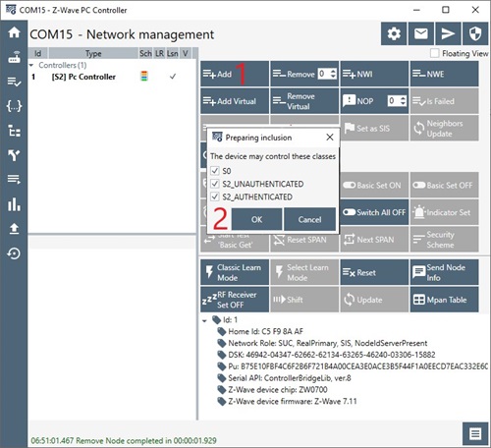Sort by the Type column header
The image size is (491, 448).
pyautogui.click(x=93, y=53)
